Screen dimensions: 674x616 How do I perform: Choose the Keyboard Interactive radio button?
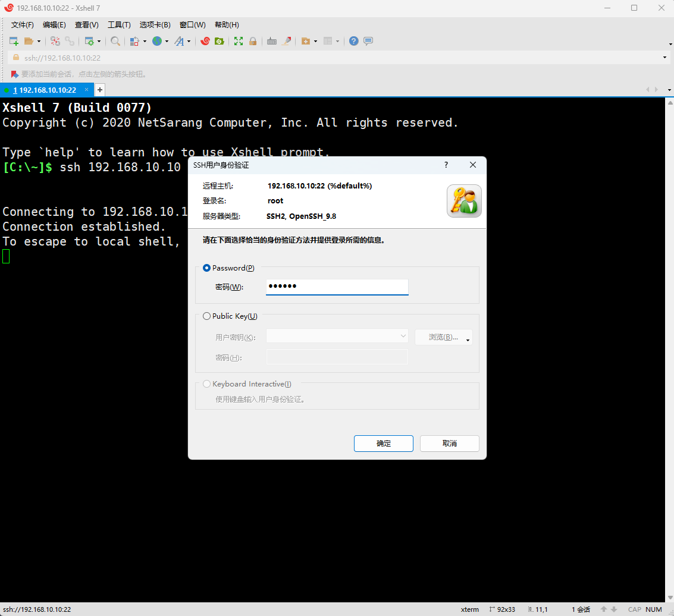[207, 384]
